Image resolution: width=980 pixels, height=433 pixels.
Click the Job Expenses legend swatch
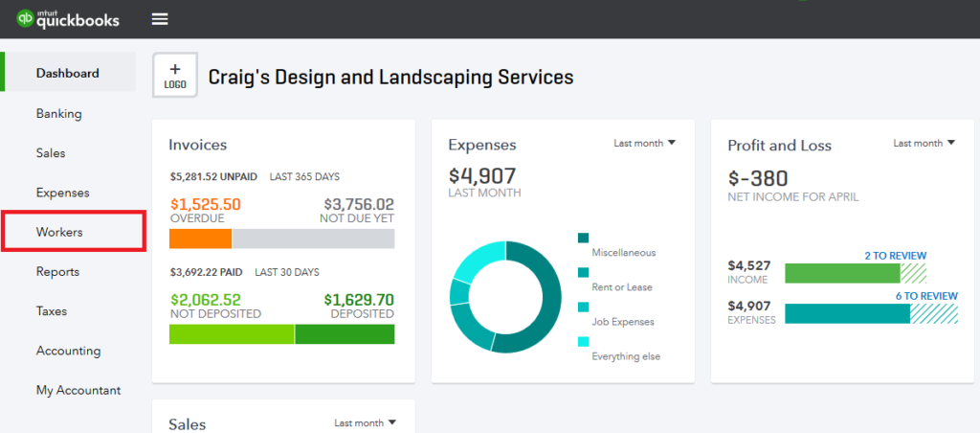583,308
